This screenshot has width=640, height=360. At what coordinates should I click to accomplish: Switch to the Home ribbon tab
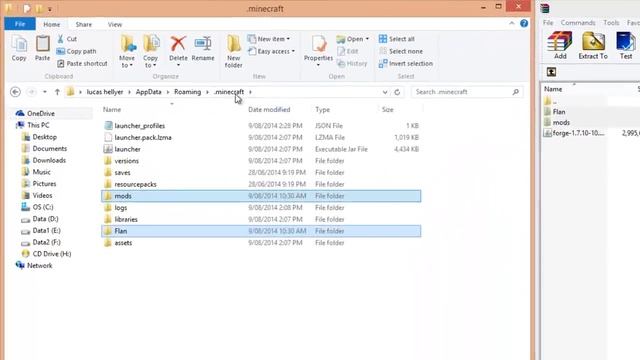(51, 24)
